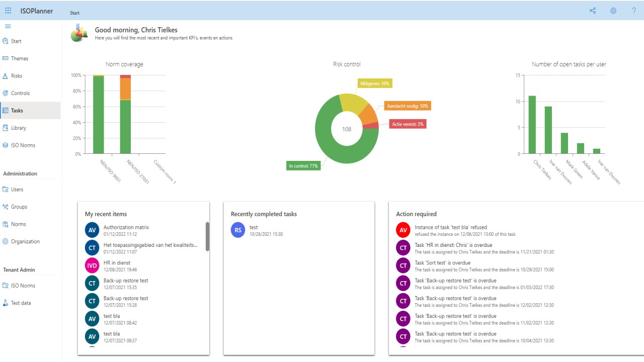Click the My recent items scrollbar
The width and height of the screenshot is (644, 362).
point(207,236)
